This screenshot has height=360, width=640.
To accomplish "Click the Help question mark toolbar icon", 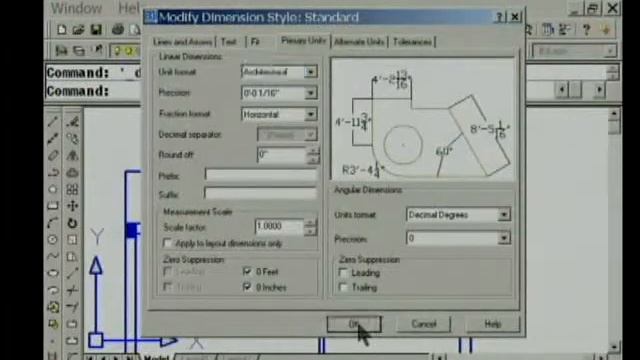I will pos(587,29).
